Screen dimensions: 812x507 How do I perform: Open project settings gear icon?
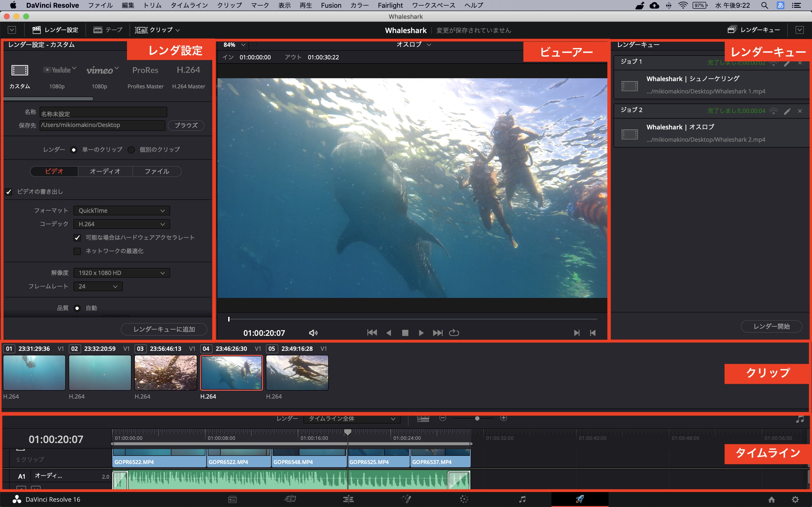tap(795, 499)
